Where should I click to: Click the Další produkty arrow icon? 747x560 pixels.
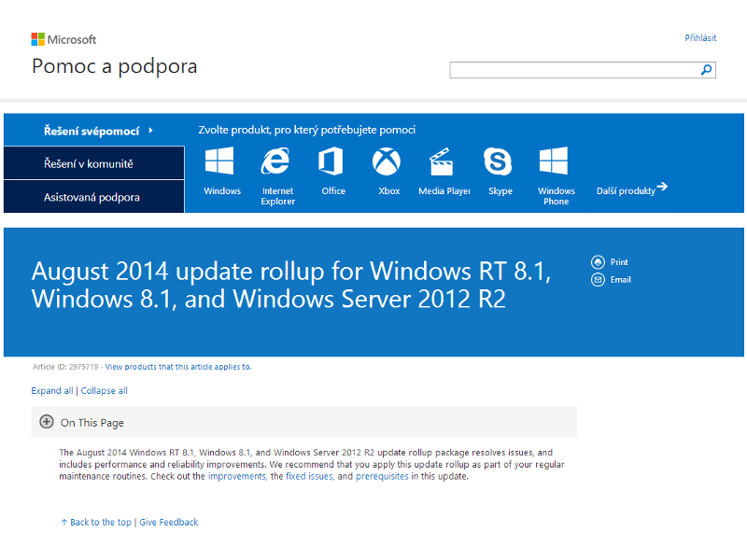[662, 186]
